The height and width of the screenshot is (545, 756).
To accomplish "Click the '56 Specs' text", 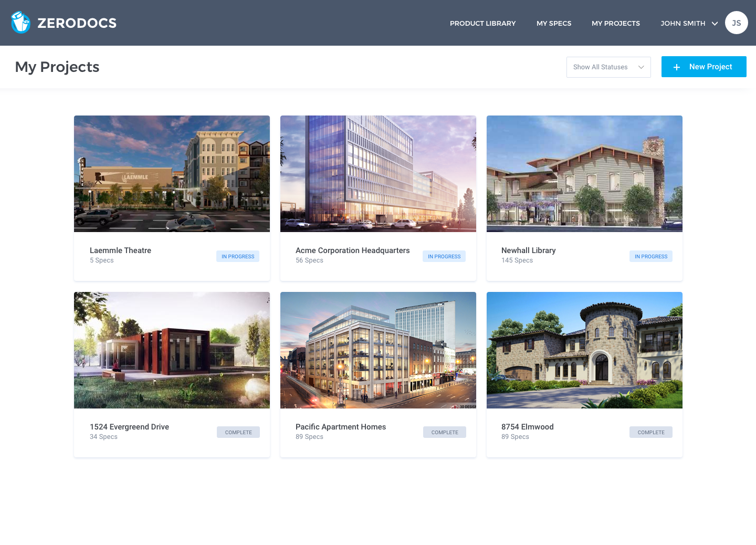I will pyautogui.click(x=309, y=260).
